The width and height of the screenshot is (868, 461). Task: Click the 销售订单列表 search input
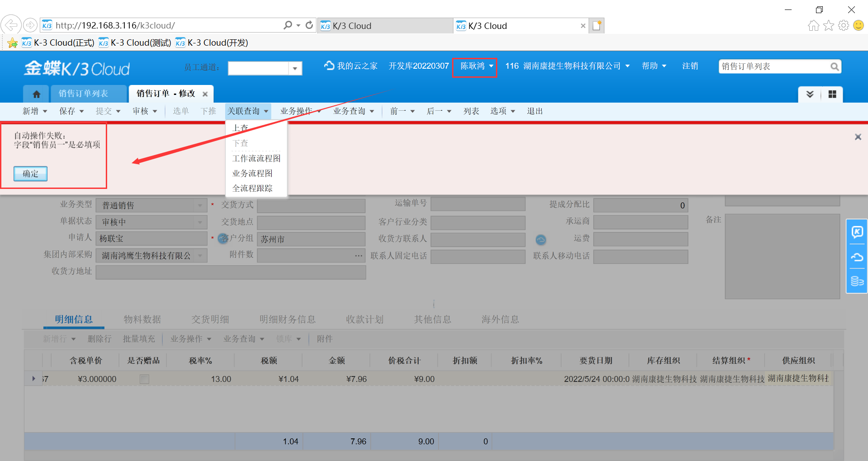tap(774, 66)
